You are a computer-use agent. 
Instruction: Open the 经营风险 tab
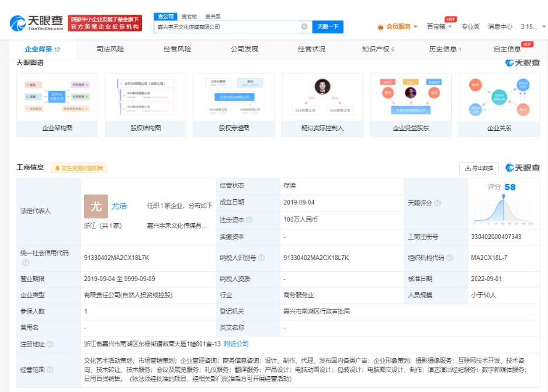tap(177, 49)
